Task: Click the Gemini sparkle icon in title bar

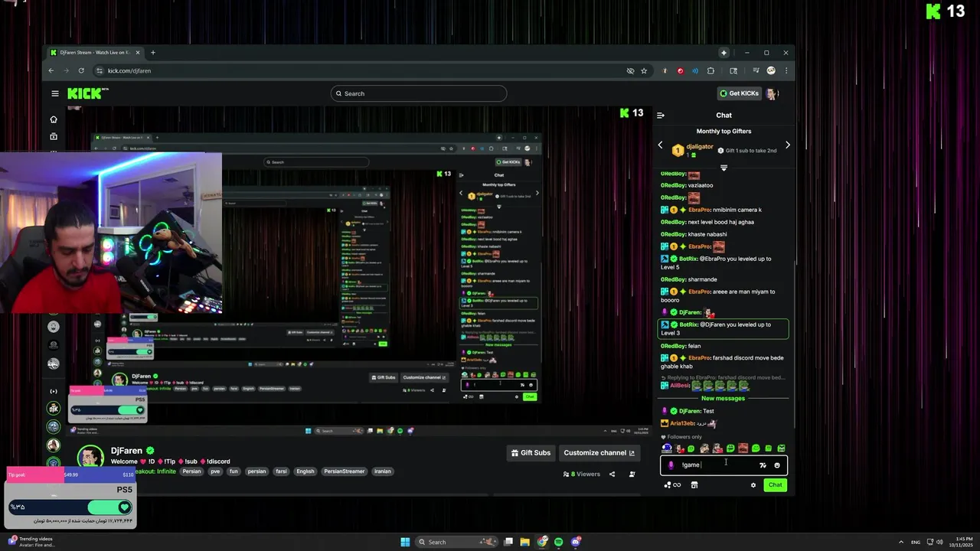Action: pos(724,53)
